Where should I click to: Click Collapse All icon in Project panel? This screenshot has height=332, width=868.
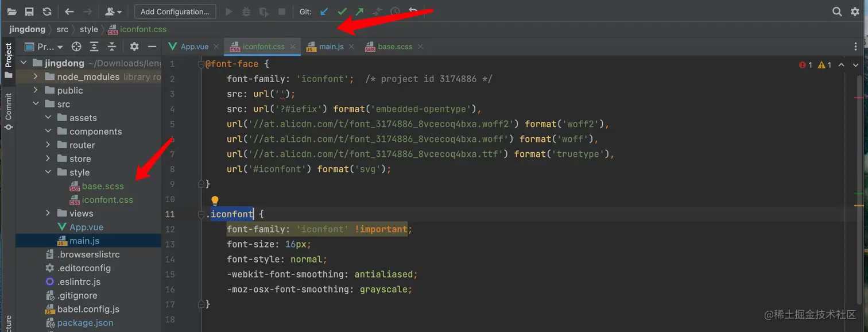point(112,47)
